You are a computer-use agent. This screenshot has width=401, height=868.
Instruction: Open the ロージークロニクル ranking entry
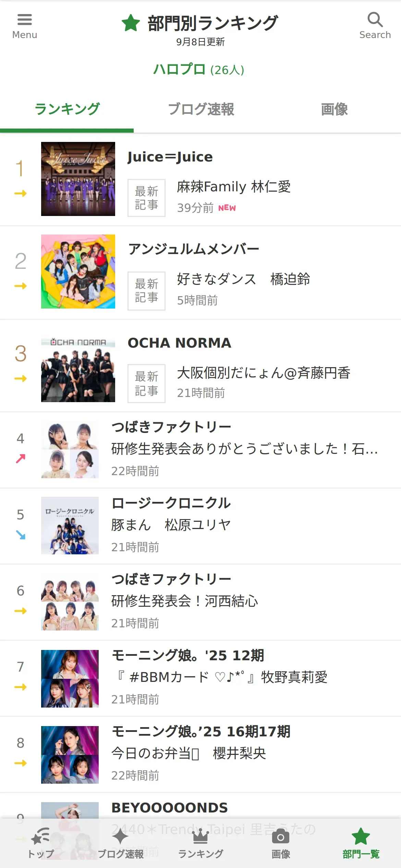(171, 503)
